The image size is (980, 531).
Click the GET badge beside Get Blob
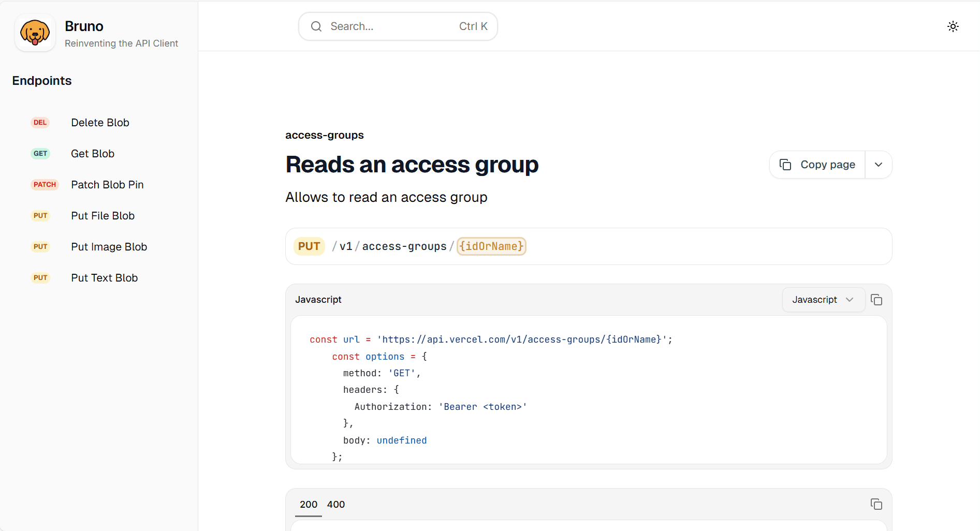pos(40,153)
